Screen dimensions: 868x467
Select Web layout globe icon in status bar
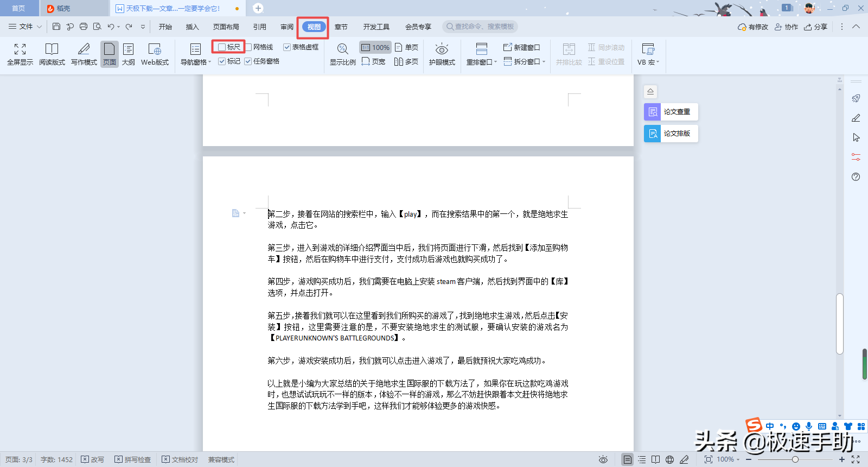[670, 459]
